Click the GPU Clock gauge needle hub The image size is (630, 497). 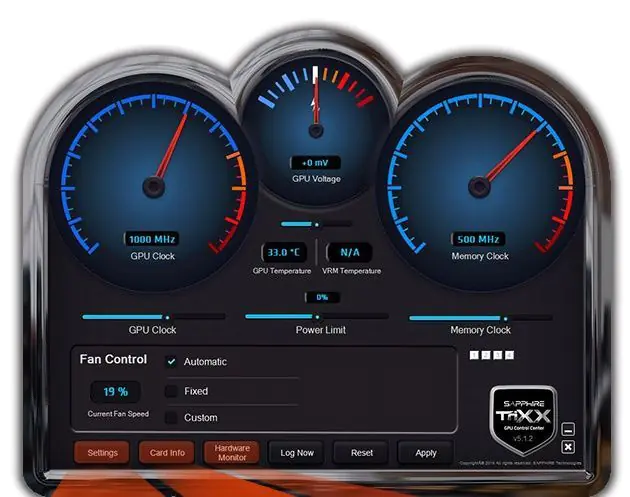point(153,187)
